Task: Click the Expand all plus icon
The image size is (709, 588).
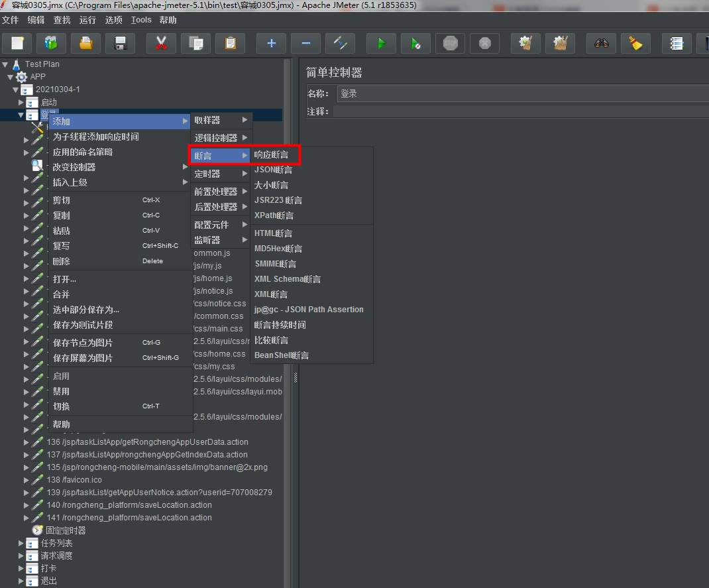Action: point(271,44)
